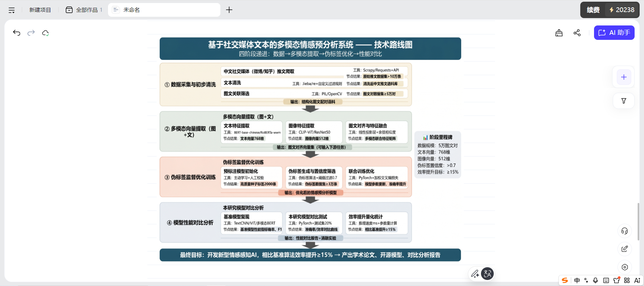This screenshot has width=644, height=286.
Task: Click the '伪标签生成与置信度筛选' box title
Action: point(312,171)
